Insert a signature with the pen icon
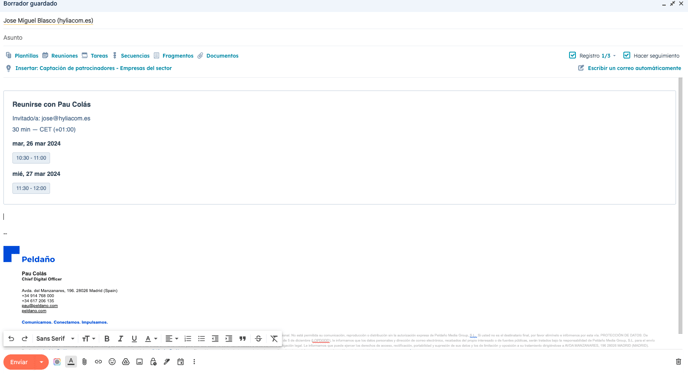688x374 pixels. (x=167, y=362)
